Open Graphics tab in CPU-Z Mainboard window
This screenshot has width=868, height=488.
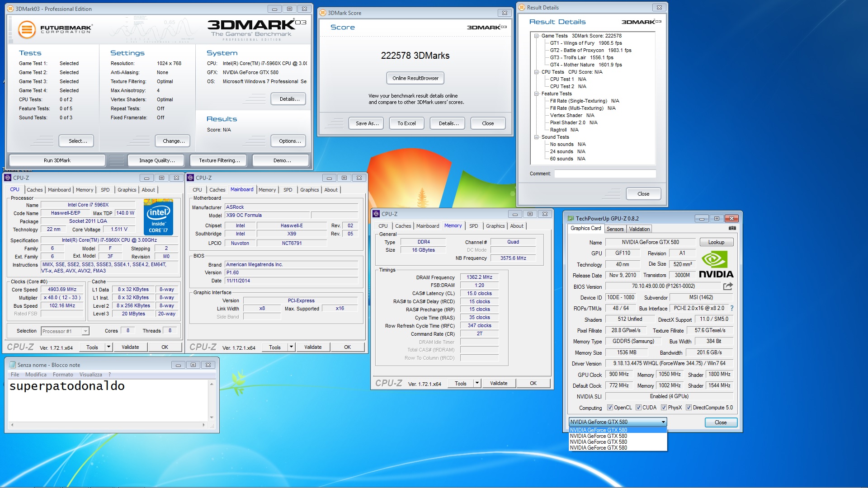[309, 190]
